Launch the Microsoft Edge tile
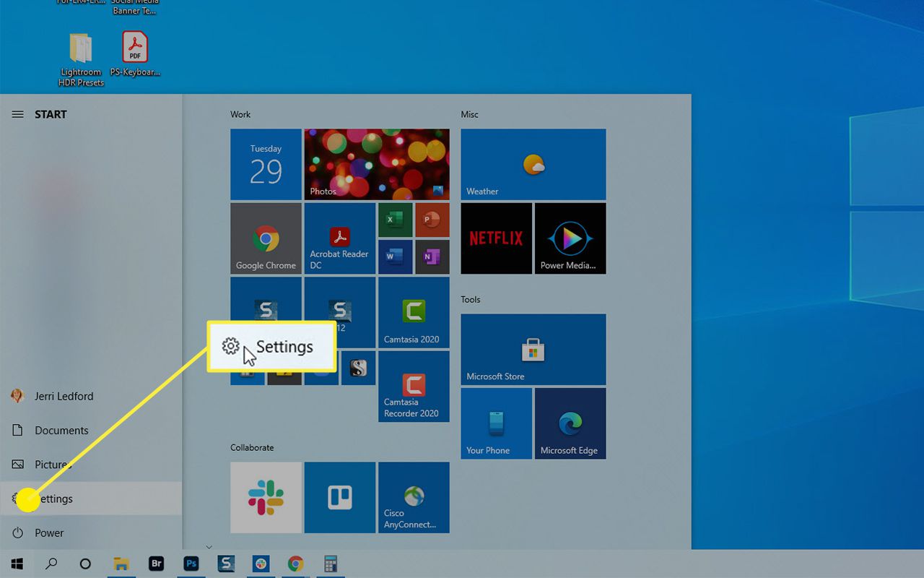 click(570, 423)
